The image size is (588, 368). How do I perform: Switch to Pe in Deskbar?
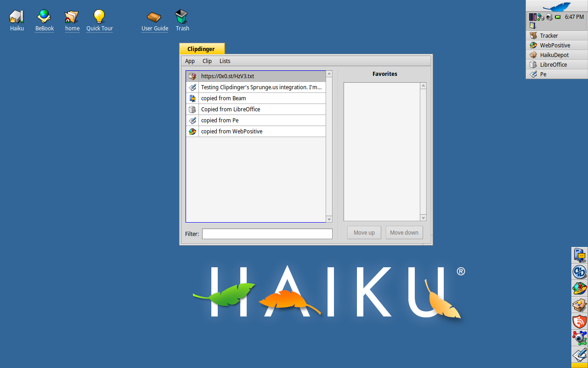tap(557, 74)
